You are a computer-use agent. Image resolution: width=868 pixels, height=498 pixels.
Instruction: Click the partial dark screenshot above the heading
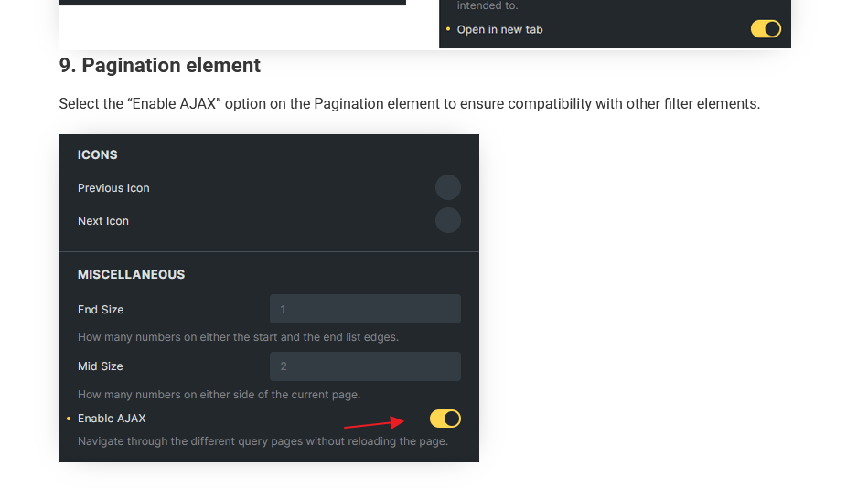pyautogui.click(x=232, y=3)
